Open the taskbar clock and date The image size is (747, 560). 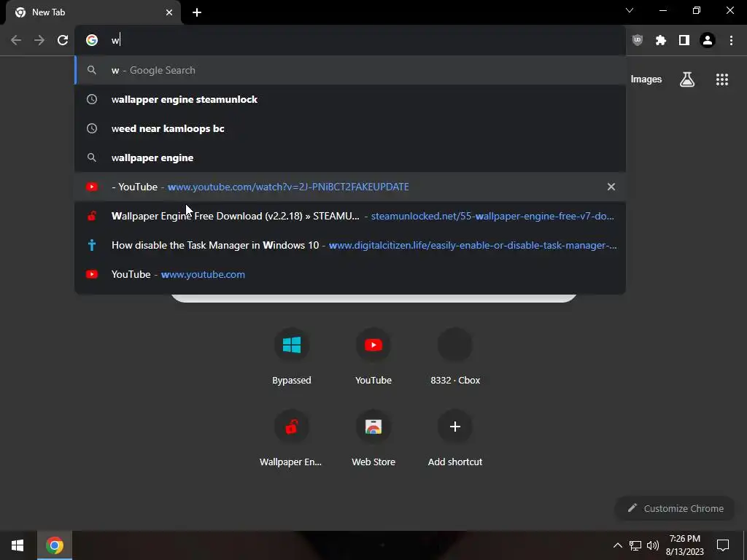pos(684,545)
